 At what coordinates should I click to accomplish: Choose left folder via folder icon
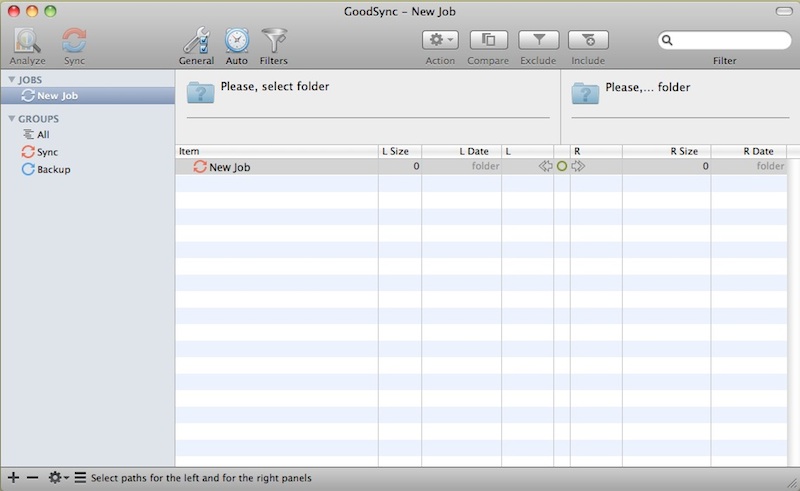click(201, 92)
